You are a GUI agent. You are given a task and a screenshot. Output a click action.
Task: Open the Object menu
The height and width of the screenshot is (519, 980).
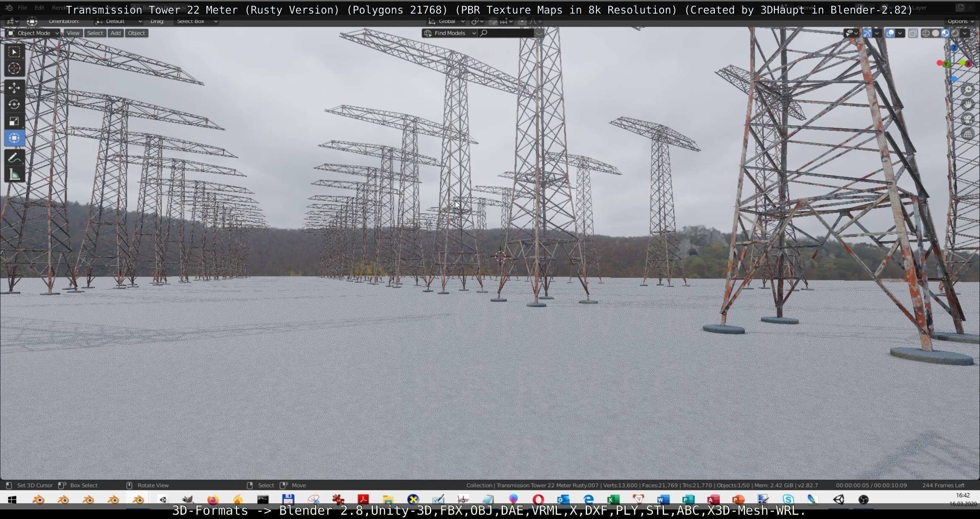[x=136, y=33]
